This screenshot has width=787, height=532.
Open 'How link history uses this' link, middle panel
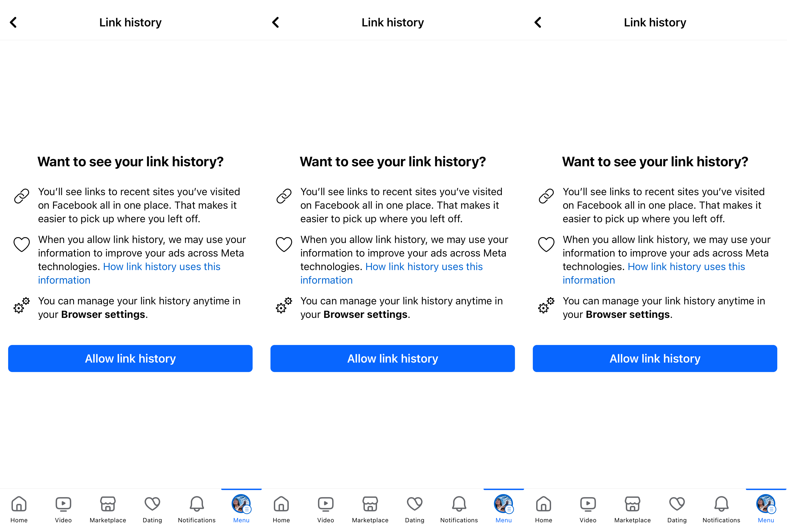click(424, 267)
